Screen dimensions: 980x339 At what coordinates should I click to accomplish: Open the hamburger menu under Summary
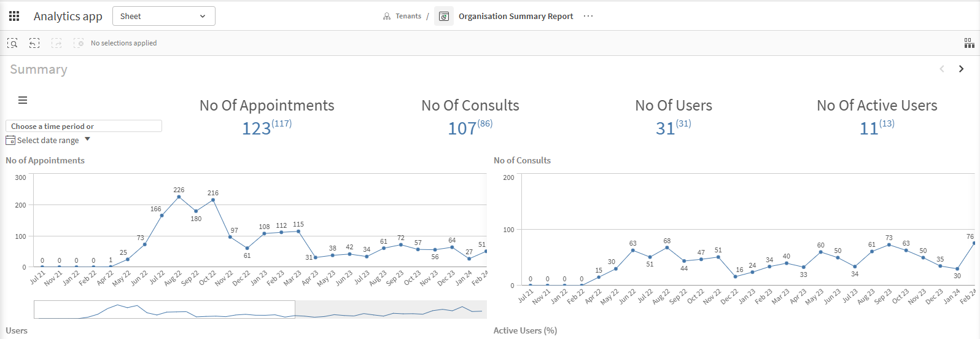point(23,100)
